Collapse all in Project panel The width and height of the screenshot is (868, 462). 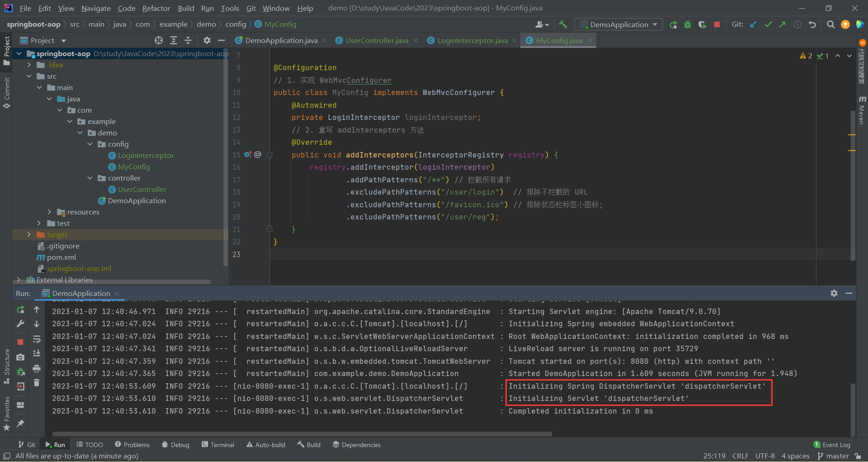188,40
